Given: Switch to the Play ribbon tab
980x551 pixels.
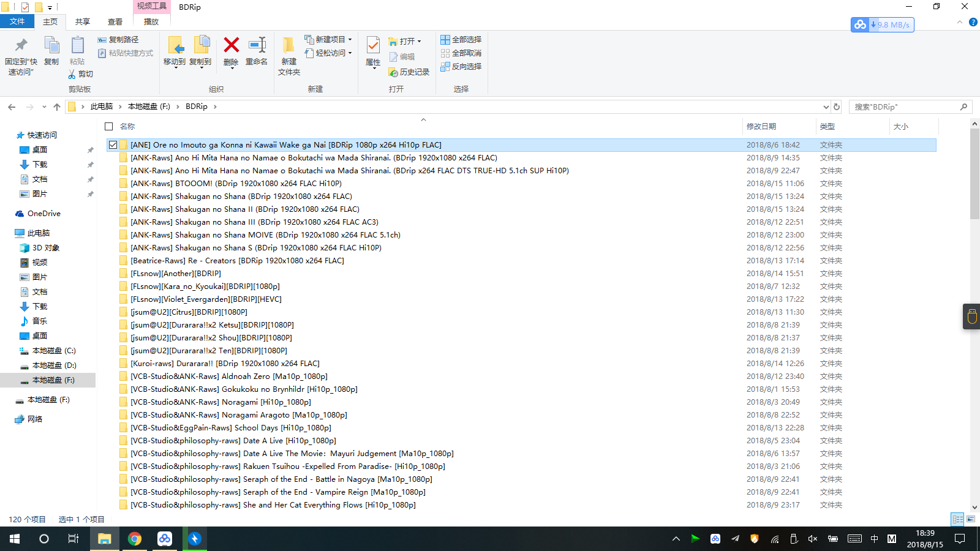Looking at the screenshot, I should 151,21.
